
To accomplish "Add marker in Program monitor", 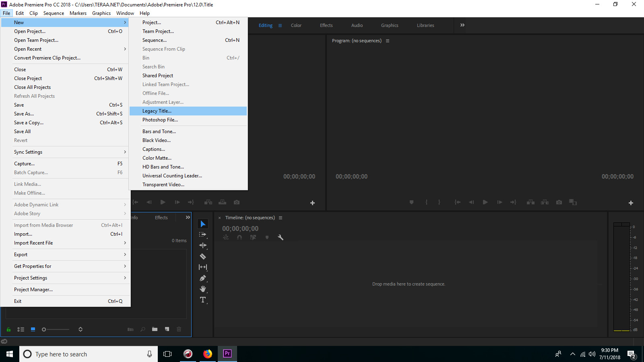I will [411, 202].
